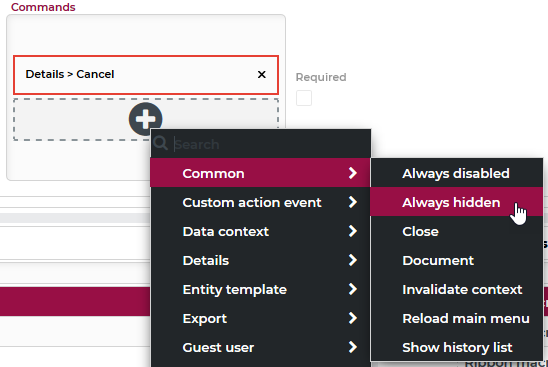This screenshot has height=367, width=548.
Task: Expand chevron arrow next to Guest user
Action: 353,347
